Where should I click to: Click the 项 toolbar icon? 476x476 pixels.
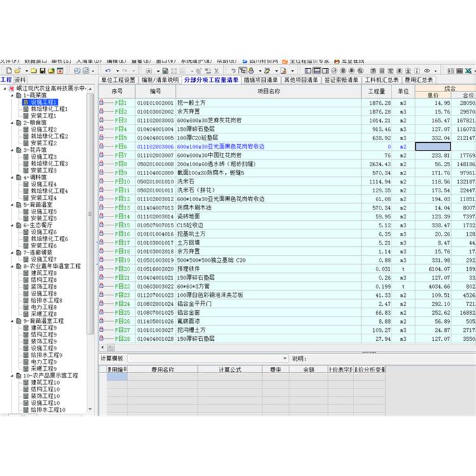pyautogui.click(x=373, y=70)
